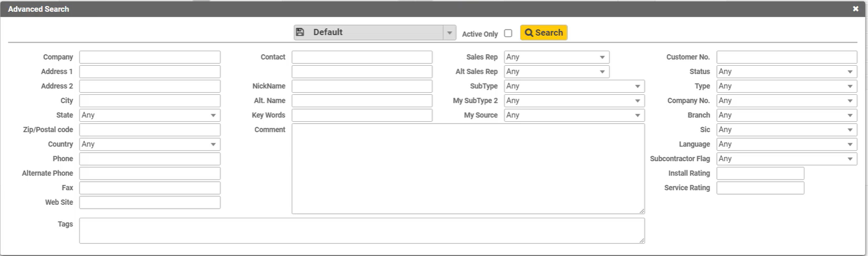Image resolution: width=868 pixels, height=256 pixels.
Task: Click the yellow Search button
Action: (543, 33)
